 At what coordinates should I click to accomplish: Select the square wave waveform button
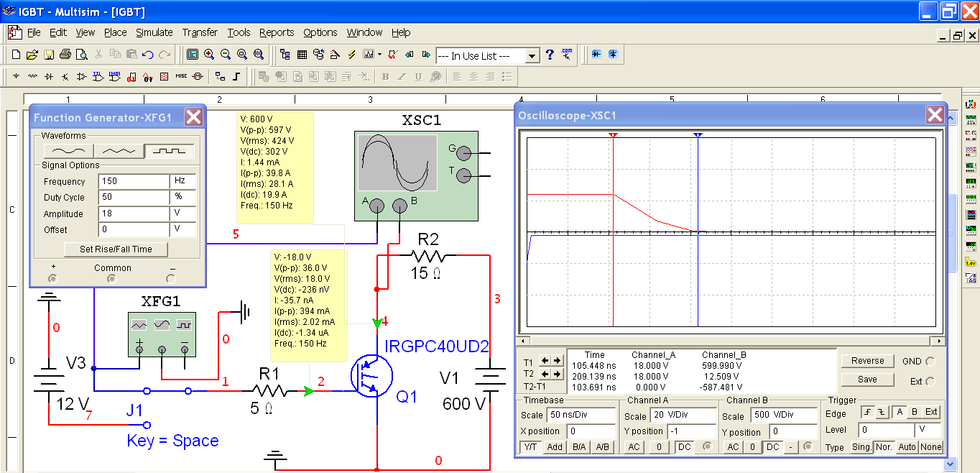pos(169,150)
